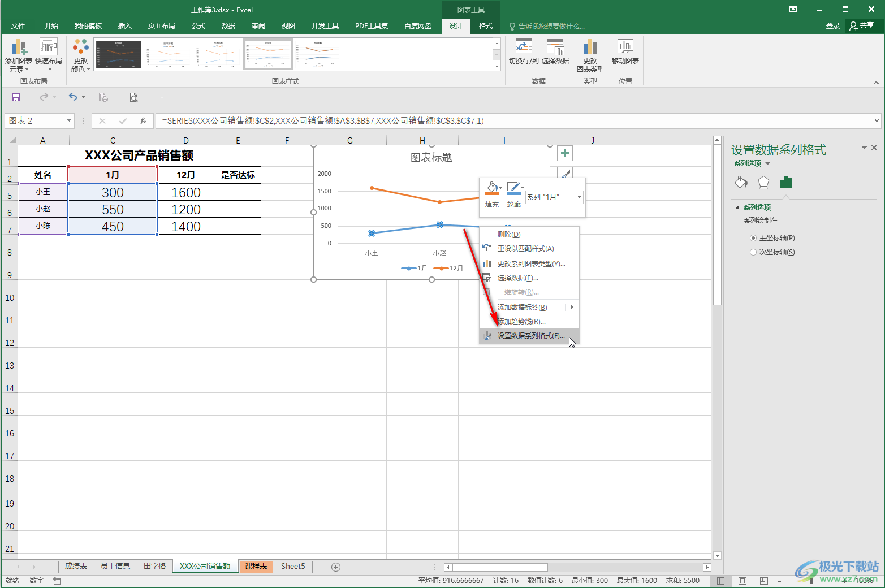Click the chart styles brush button

564,172
